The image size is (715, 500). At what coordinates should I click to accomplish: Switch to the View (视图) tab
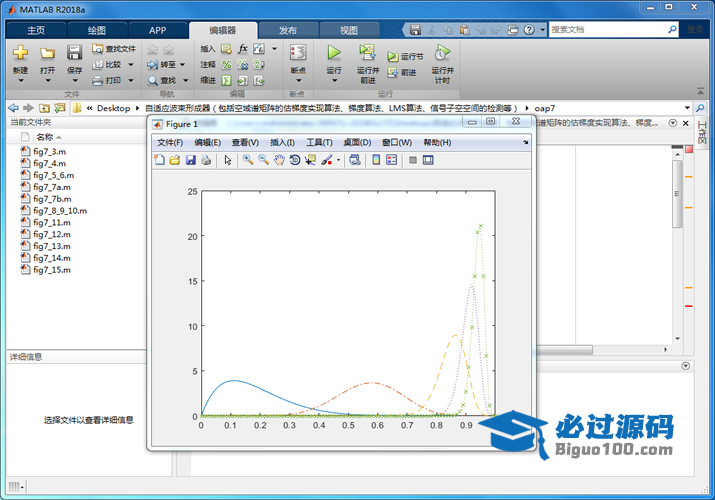(349, 31)
